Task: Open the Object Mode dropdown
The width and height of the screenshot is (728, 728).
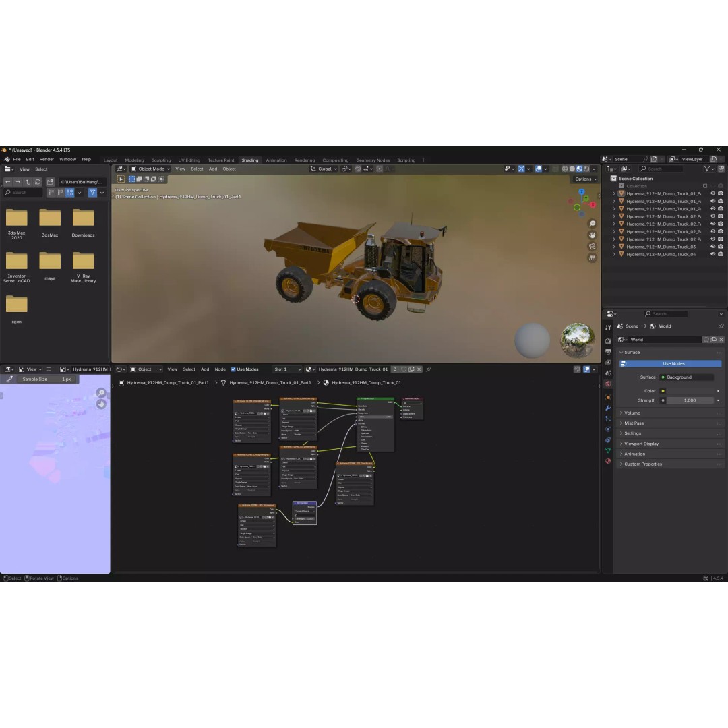Action: 150,169
